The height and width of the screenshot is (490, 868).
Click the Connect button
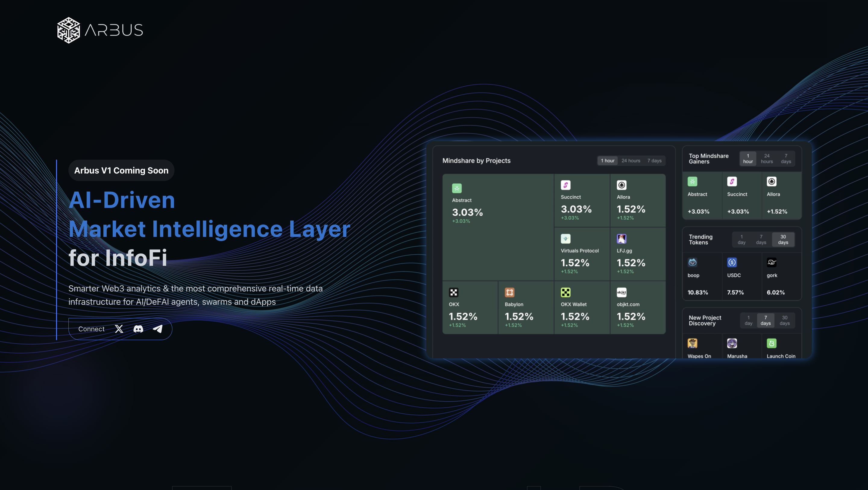91,329
